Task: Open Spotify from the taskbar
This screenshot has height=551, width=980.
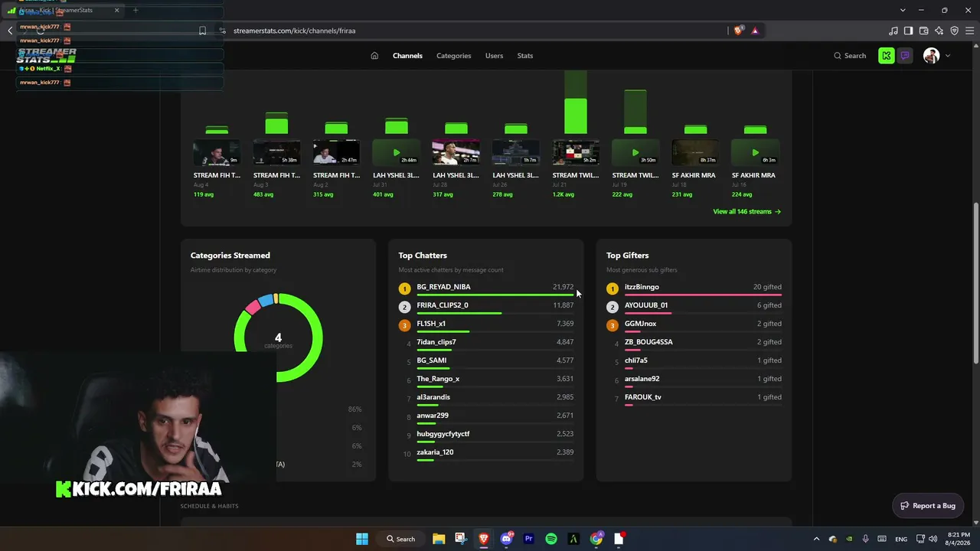Action: click(x=551, y=539)
